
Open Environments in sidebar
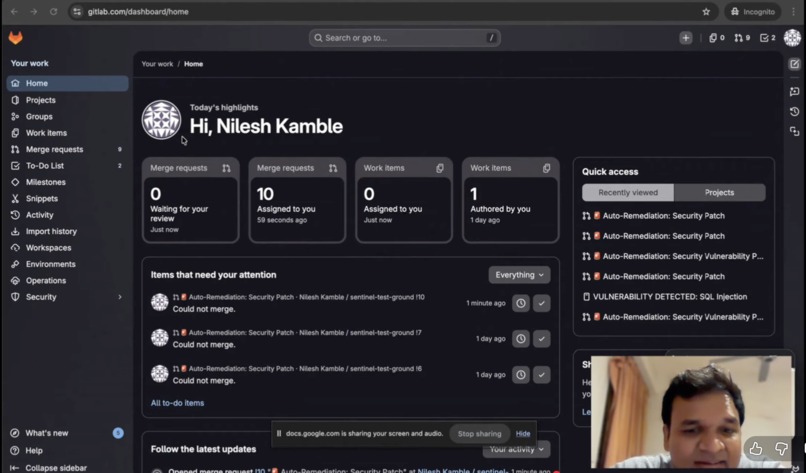pyautogui.click(x=67, y=264)
